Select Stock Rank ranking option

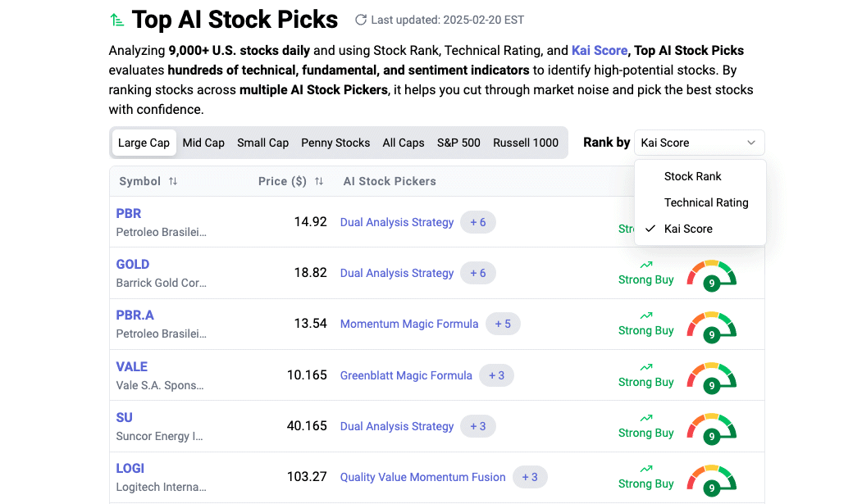[x=692, y=176]
